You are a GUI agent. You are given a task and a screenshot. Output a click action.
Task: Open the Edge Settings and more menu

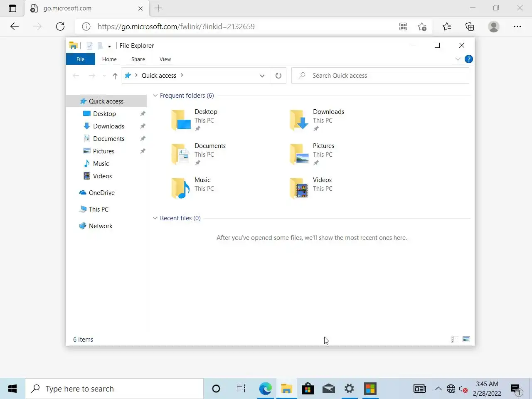[x=517, y=27]
